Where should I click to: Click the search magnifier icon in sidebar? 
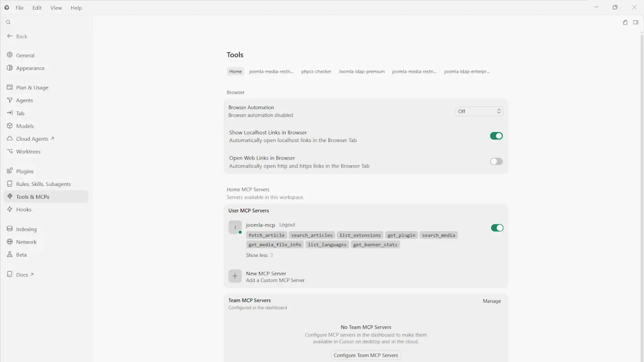pos(8,22)
